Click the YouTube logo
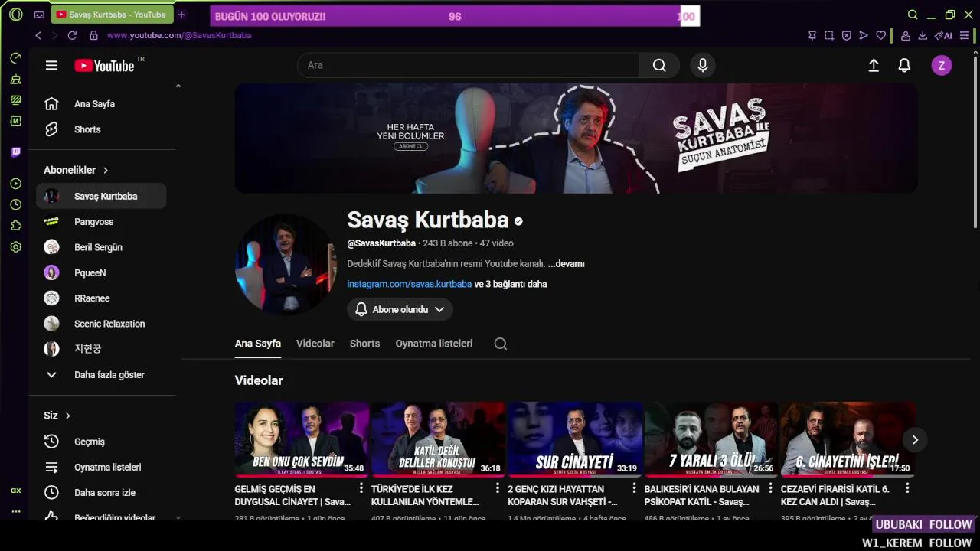The image size is (980, 551). coord(104,66)
